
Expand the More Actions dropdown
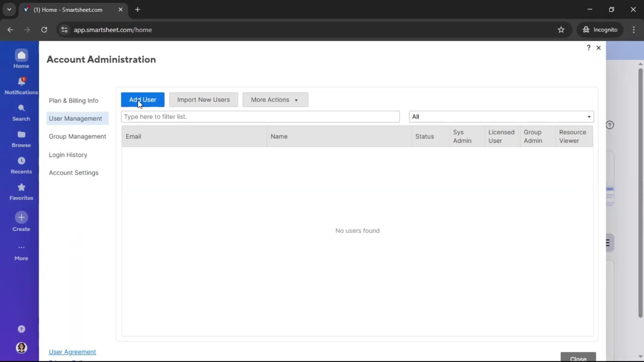coord(275,100)
